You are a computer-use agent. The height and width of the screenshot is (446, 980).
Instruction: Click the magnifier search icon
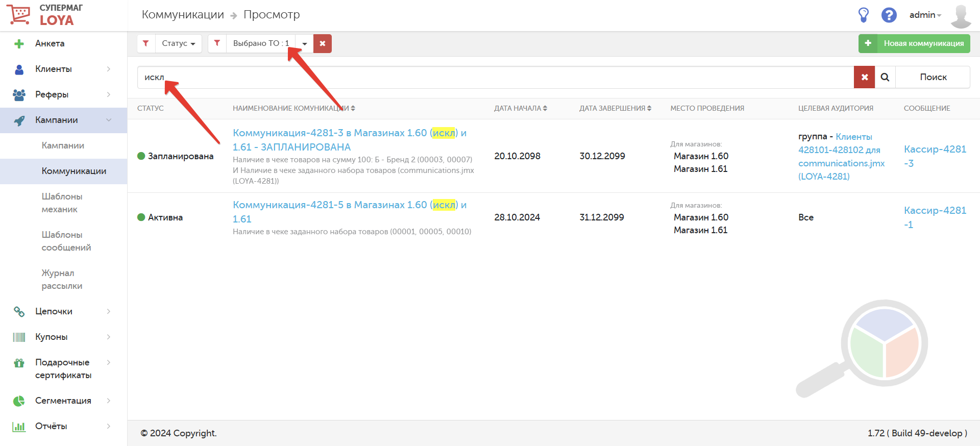click(x=885, y=77)
